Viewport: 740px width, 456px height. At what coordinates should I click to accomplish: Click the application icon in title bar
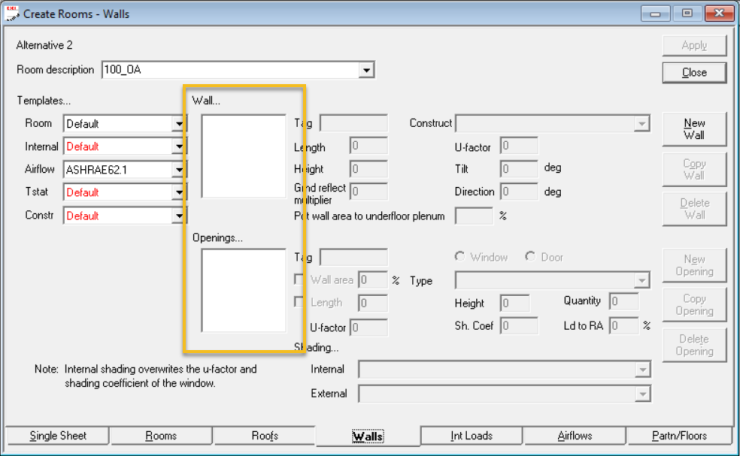pos(12,13)
